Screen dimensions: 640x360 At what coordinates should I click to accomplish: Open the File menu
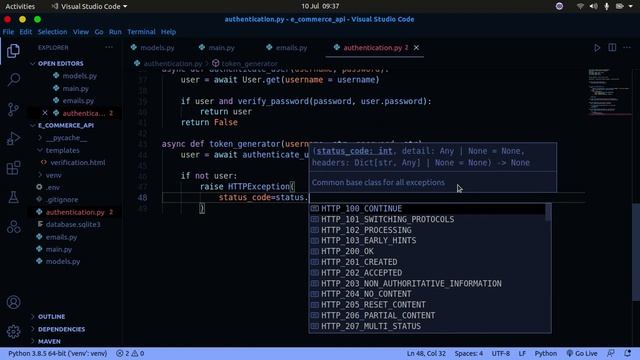pos(8,32)
